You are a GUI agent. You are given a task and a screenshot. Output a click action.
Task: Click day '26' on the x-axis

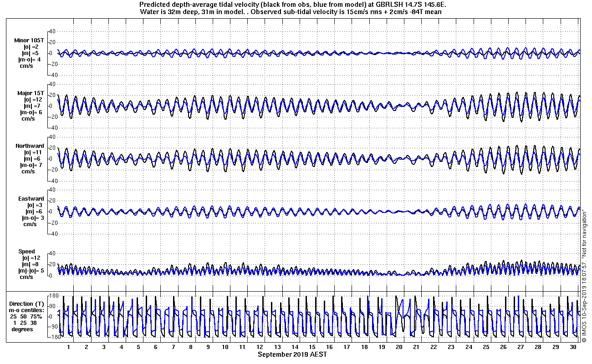click(503, 347)
